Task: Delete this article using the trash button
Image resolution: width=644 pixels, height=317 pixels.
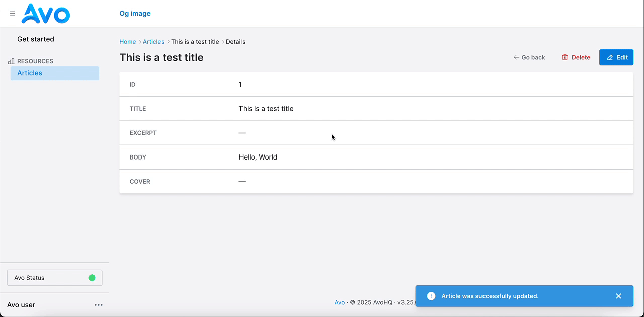Action: click(x=576, y=57)
